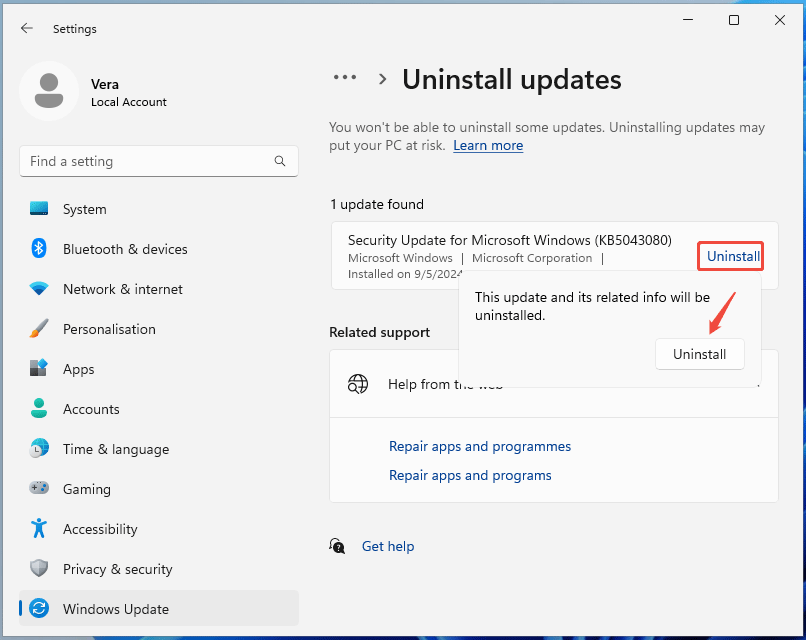Open Gaming settings
This screenshot has width=806, height=640.
(87, 489)
